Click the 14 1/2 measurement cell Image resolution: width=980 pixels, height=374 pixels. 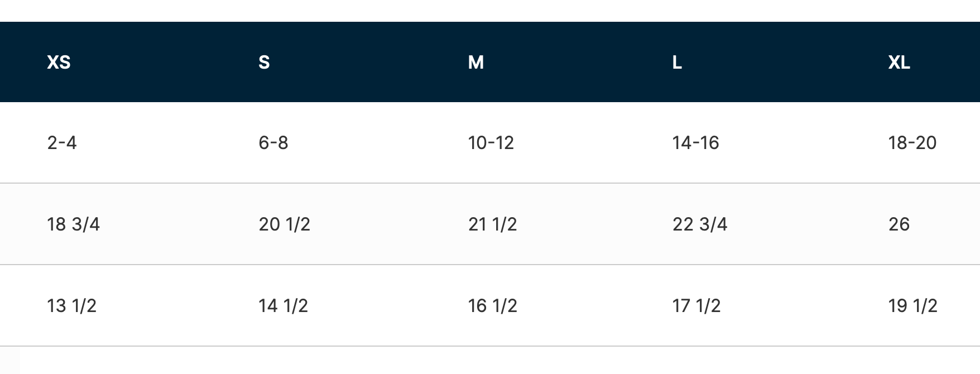(283, 306)
